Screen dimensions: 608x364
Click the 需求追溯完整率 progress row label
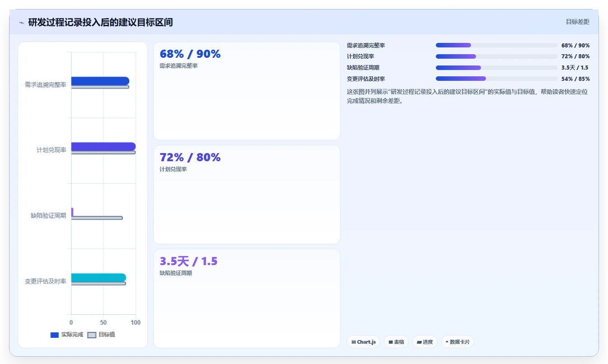[366, 46]
